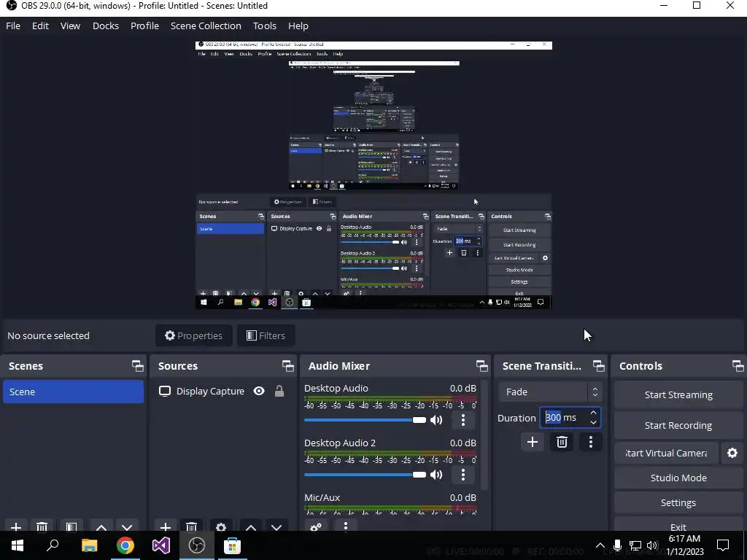
Task: Click the Start Virtual Camera button
Action: (x=666, y=453)
